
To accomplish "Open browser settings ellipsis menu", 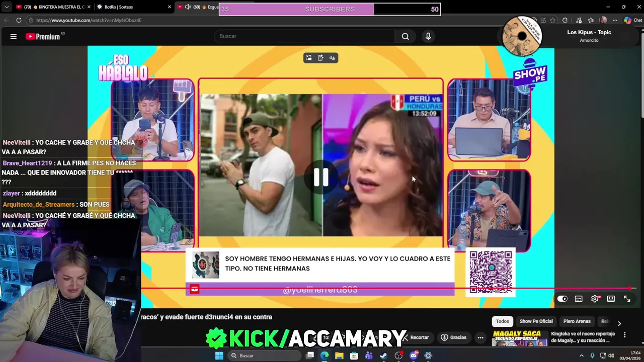I will point(615,20).
